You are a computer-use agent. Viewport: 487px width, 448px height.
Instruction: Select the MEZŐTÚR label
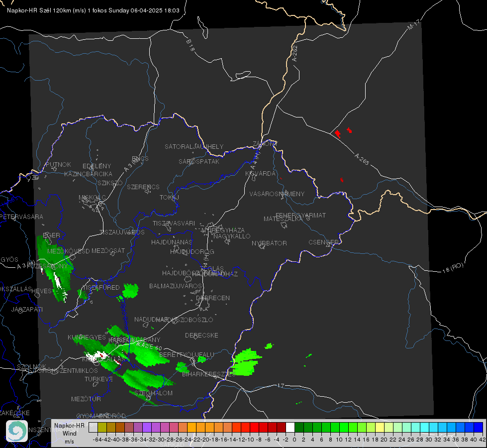pyautogui.click(x=86, y=399)
